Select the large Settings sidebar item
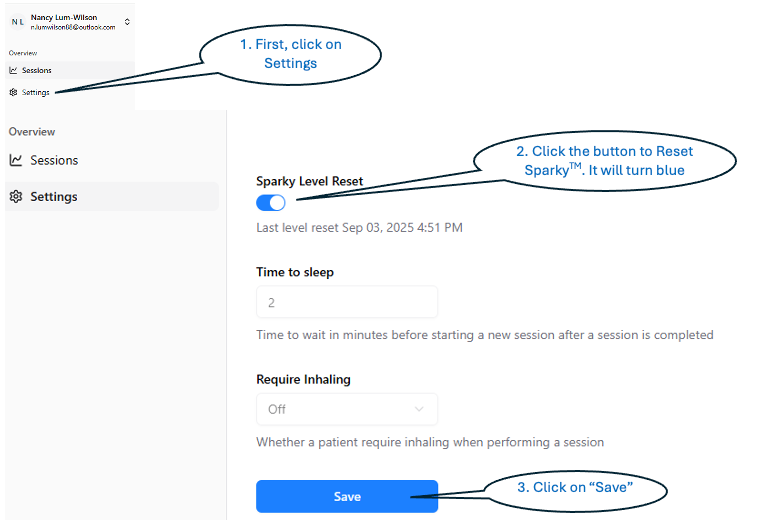Viewport: 769px width, 527px height. click(x=54, y=197)
